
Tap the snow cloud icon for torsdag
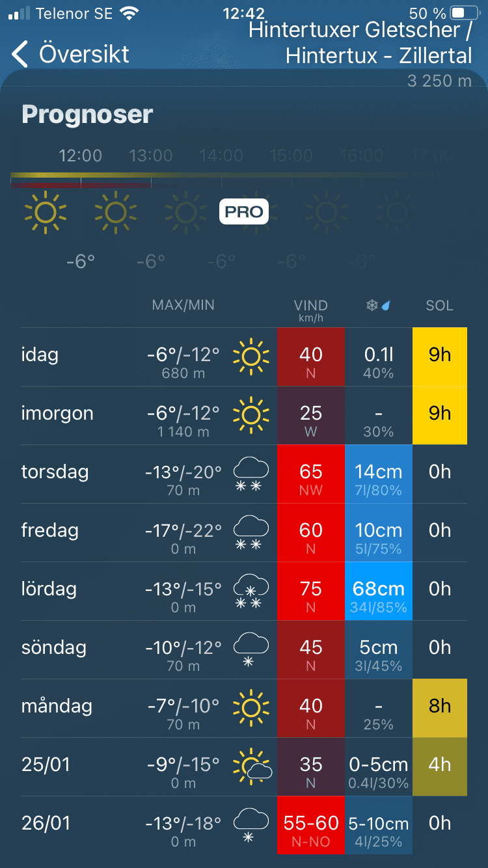251,474
